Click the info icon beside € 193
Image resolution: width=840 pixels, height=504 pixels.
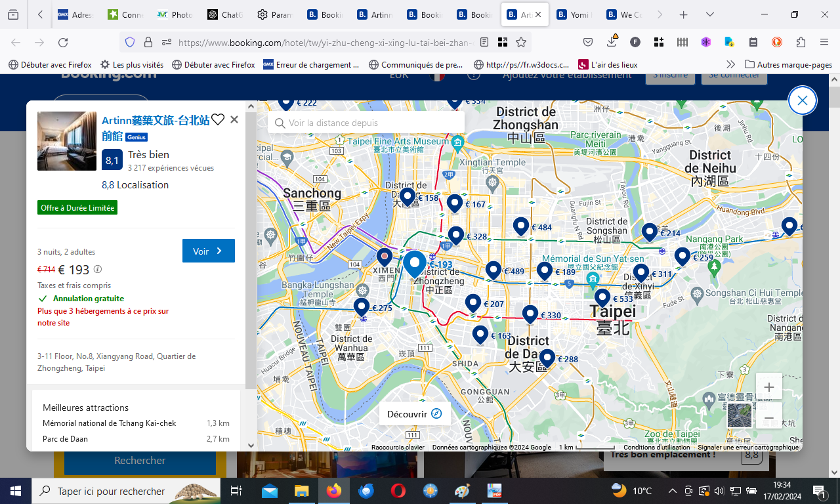coord(98,269)
